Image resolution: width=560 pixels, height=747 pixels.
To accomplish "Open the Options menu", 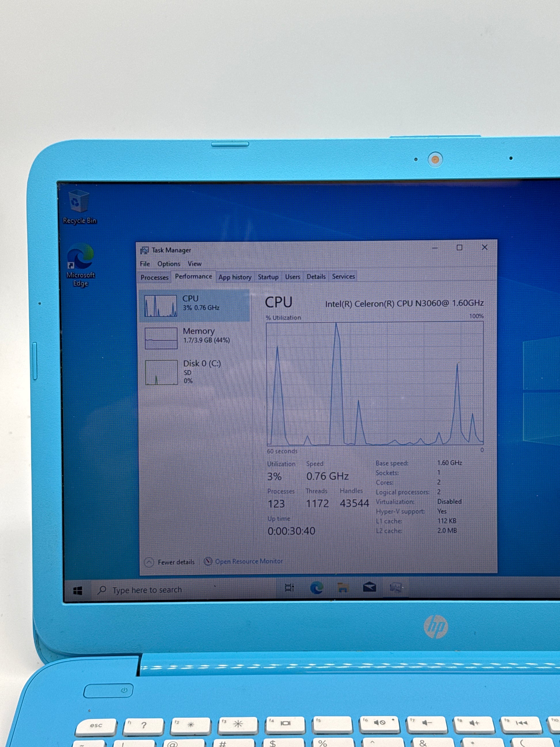I will [169, 264].
